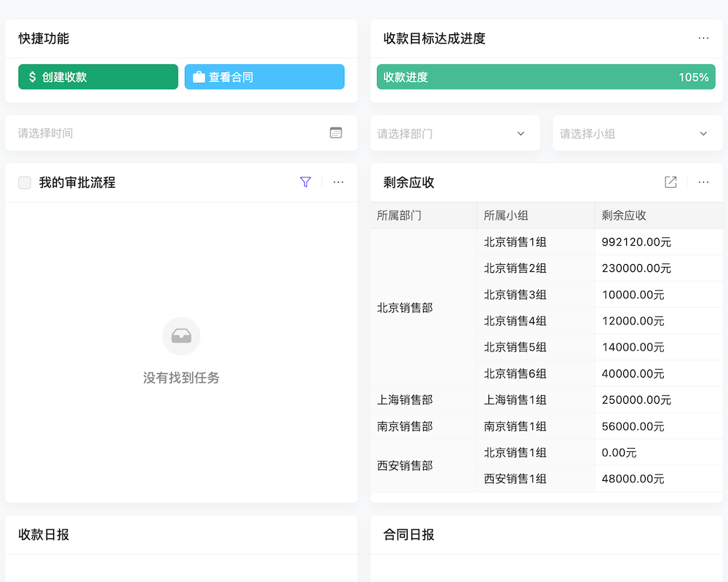Toggle the checkbox next to 我的审批流程 title
The image size is (728, 582).
pyautogui.click(x=24, y=182)
